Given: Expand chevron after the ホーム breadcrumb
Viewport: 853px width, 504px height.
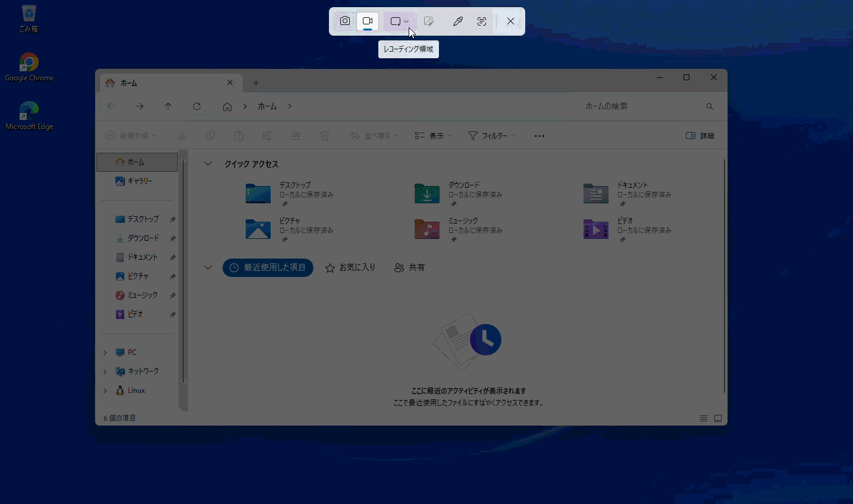Looking at the screenshot, I should point(290,106).
